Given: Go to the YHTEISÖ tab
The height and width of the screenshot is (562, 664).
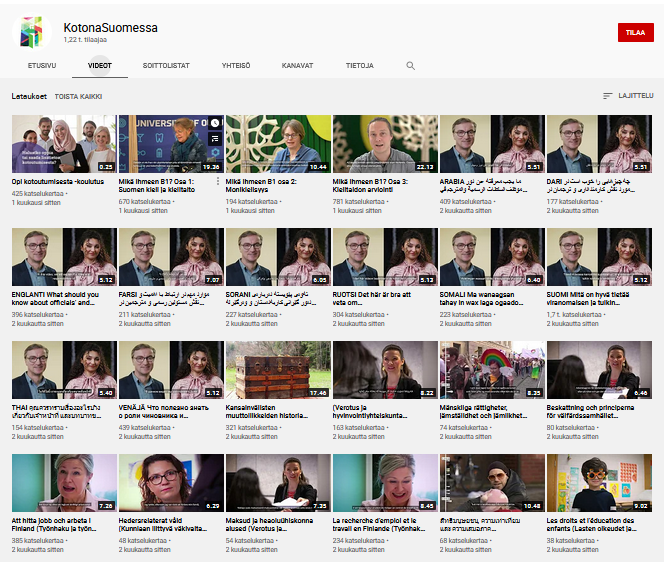Looking at the screenshot, I should click(x=236, y=66).
